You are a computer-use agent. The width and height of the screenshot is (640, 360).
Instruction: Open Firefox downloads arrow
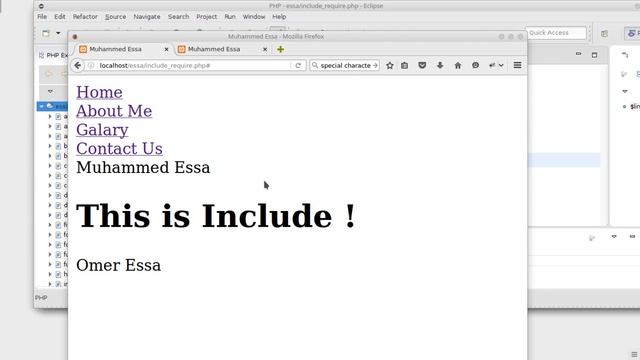(x=440, y=65)
